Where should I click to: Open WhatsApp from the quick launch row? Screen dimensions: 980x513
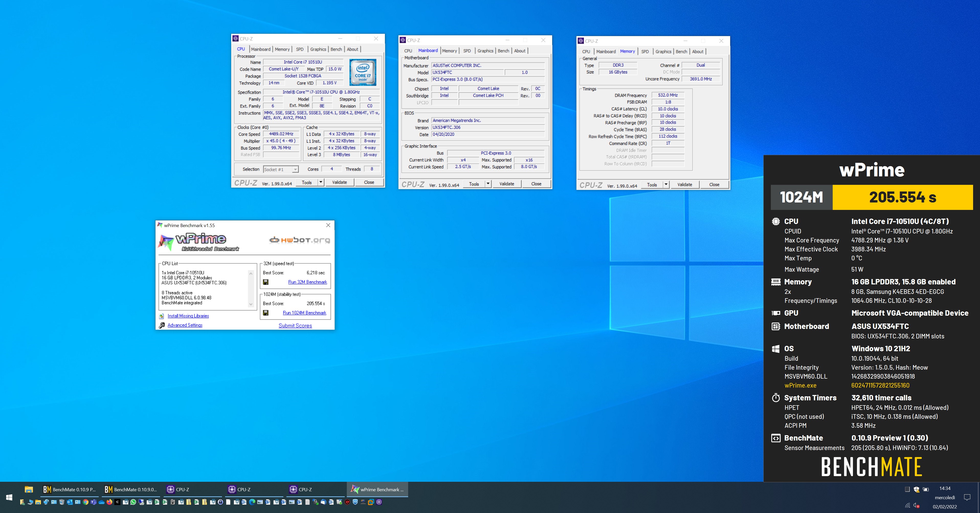coord(133,502)
